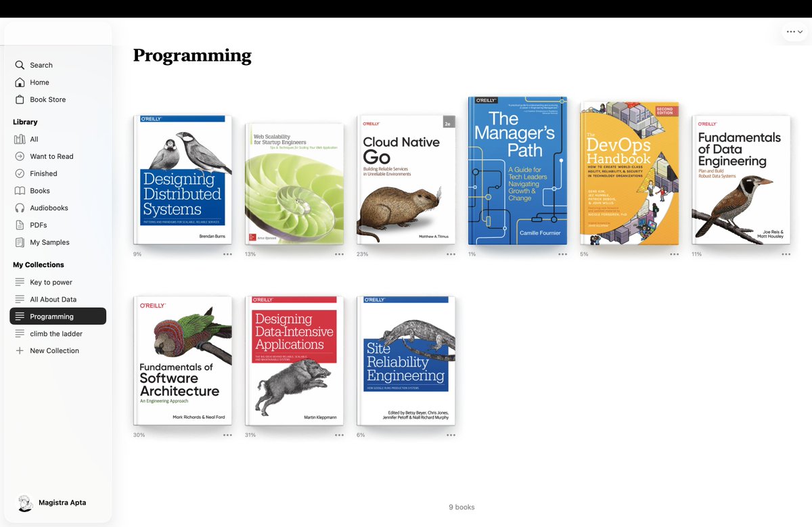Create a New Collection

(x=54, y=350)
